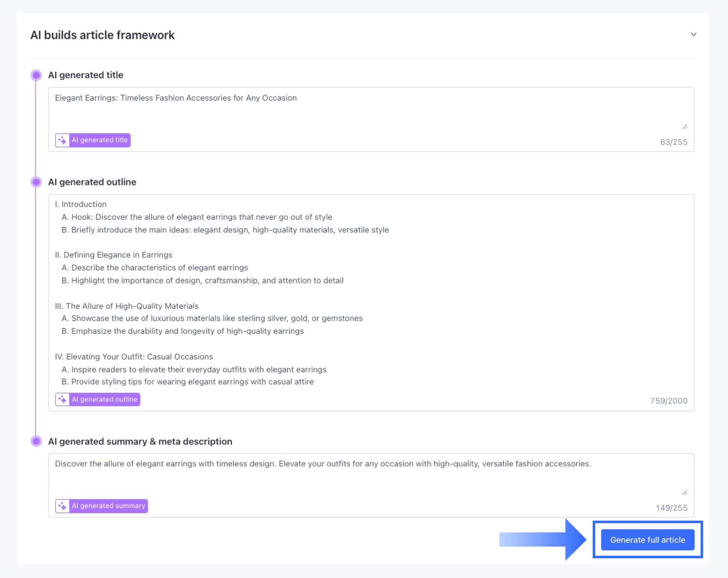The height and width of the screenshot is (578, 728).
Task: Click the 759/2000 outline character counter
Action: (668, 401)
